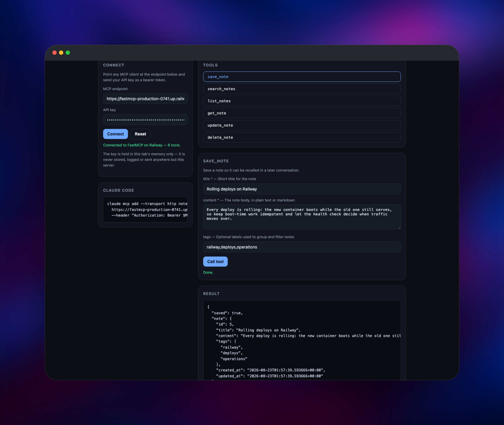The width and height of the screenshot is (504, 425).
Task: Click the '"created_at"' result line
Action: tap(271, 370)
